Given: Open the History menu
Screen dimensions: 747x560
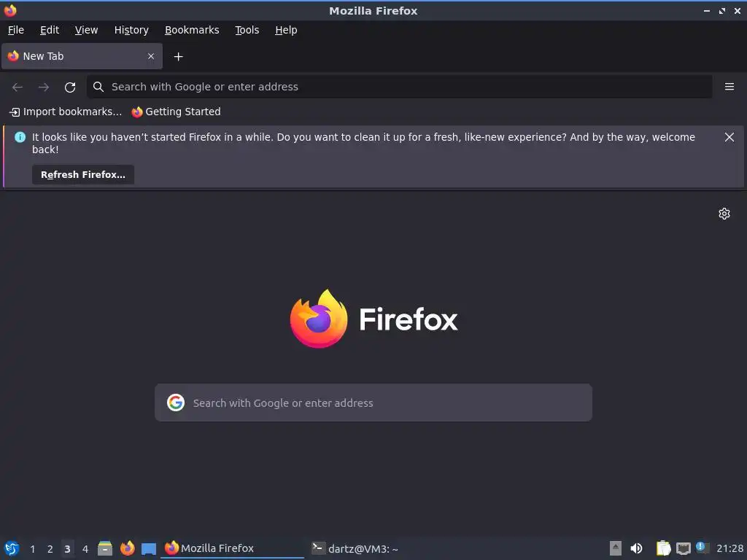Looking at the screenshot, I should click(131, 30).
